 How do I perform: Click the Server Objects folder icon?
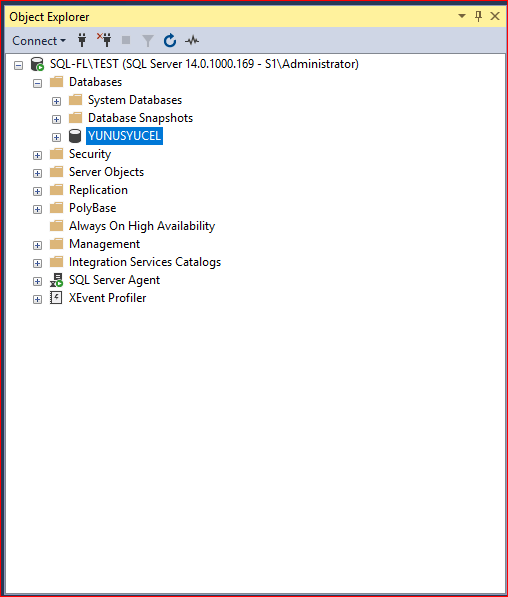[x=56, y=172]
